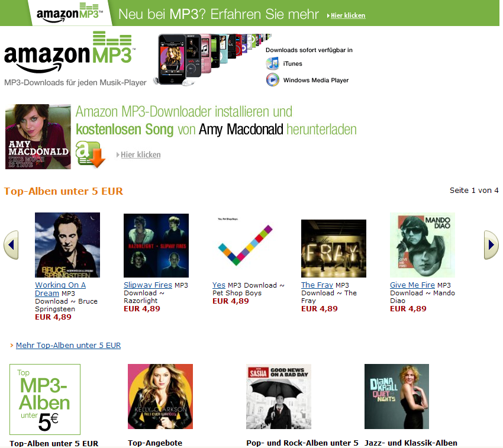Screen dimensions: 503x448
Task: Open 'Mehr Top-Alben unter 5 EUR' link
Action: (x=68, y=345)
